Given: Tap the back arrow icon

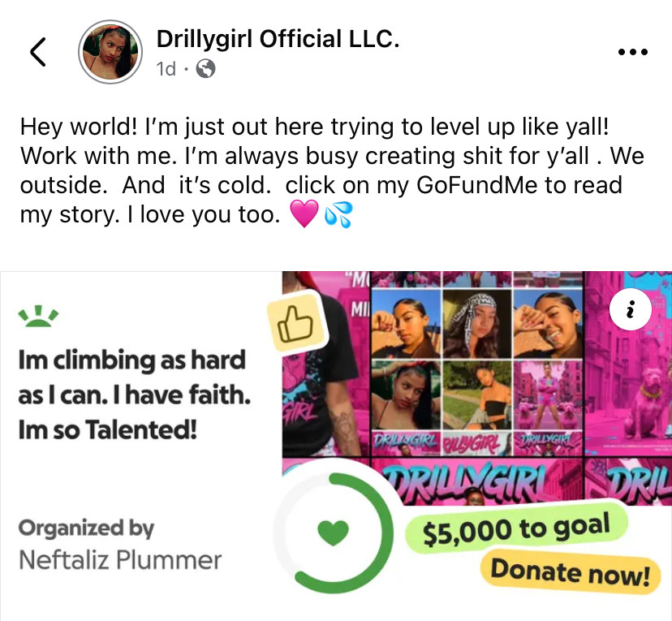Looking at the screenshot, I should click(x=38, y=52).
